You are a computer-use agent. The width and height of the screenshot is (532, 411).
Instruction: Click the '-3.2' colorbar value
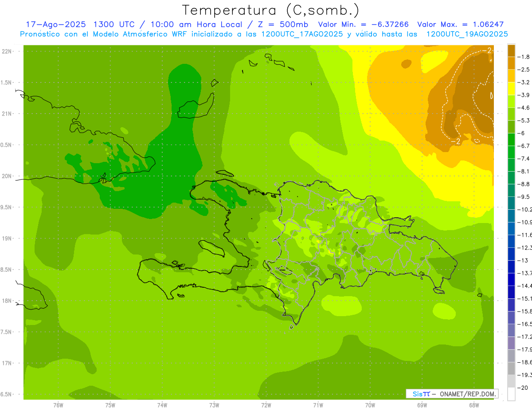point(524,82)
